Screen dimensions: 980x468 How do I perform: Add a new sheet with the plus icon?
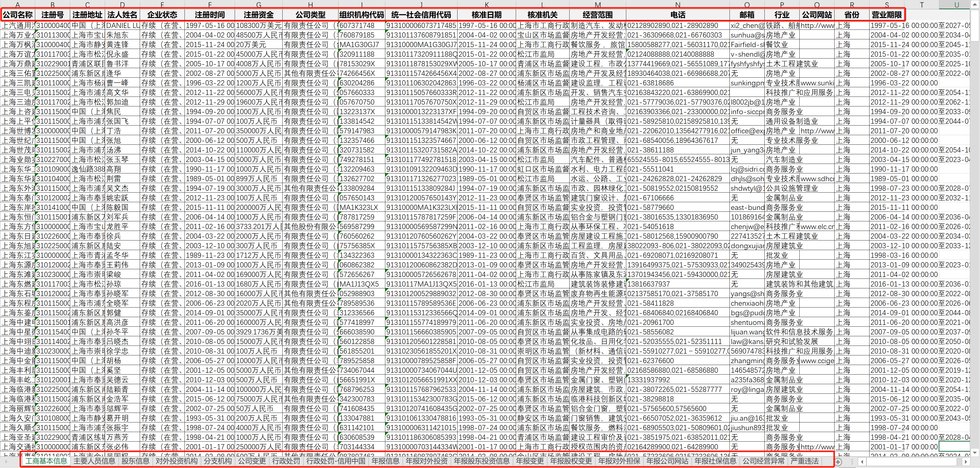838,461
